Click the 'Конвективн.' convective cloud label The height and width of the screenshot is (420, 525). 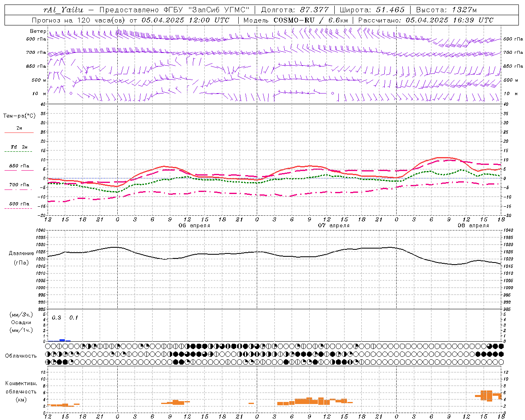pos(21,383)
